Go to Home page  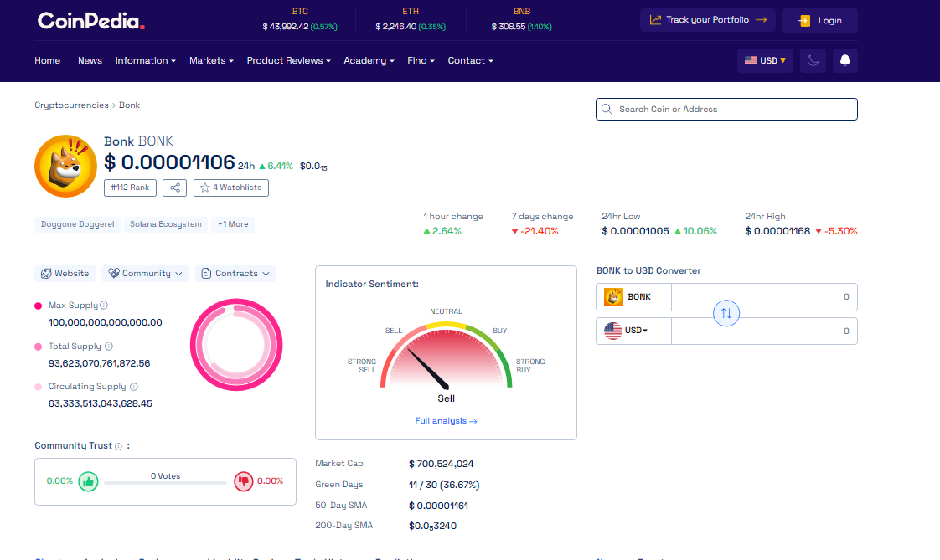click(48, 60)
